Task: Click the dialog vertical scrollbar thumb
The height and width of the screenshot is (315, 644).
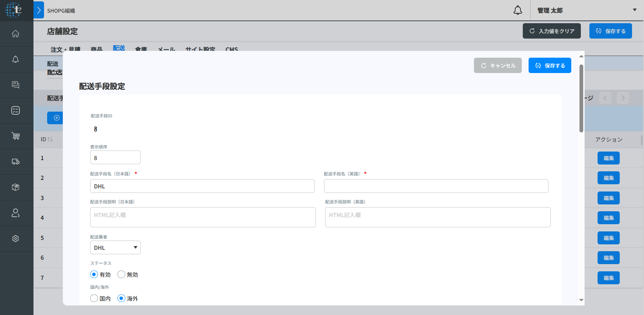Action: point(581,98)
